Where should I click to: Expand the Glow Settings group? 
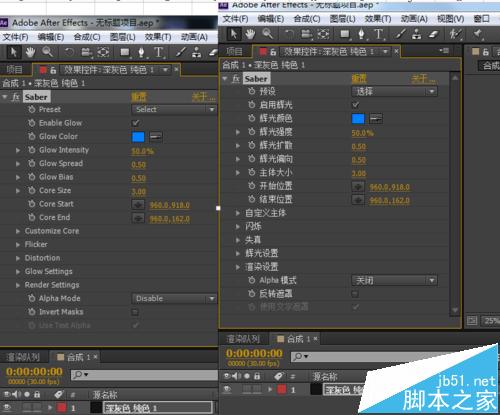tap(18, 272)
